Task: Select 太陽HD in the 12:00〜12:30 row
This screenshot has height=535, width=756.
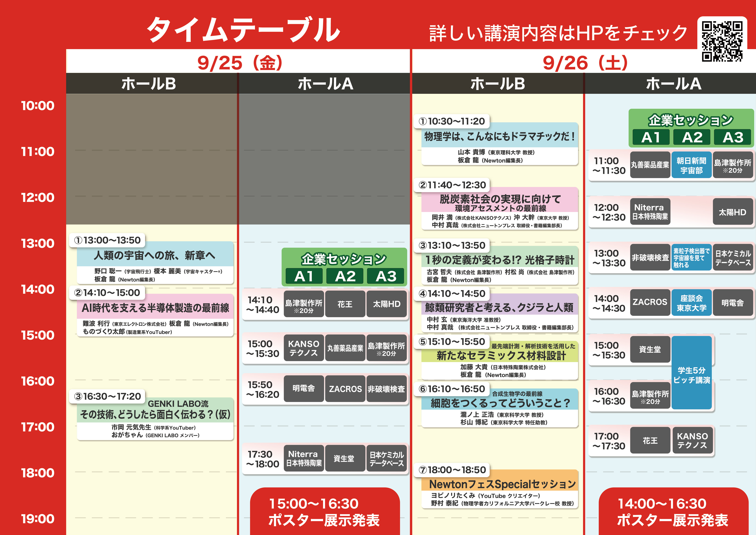Action: [x=733, y=212]
